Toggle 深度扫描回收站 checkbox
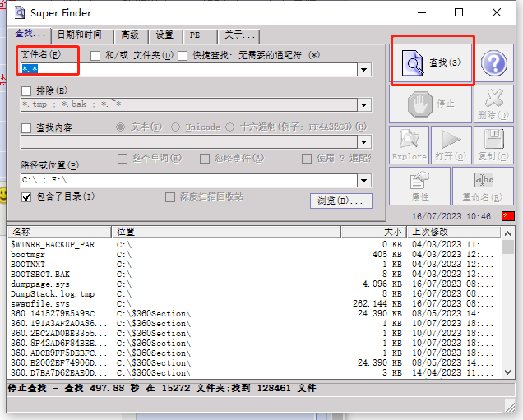 (170, 197)
